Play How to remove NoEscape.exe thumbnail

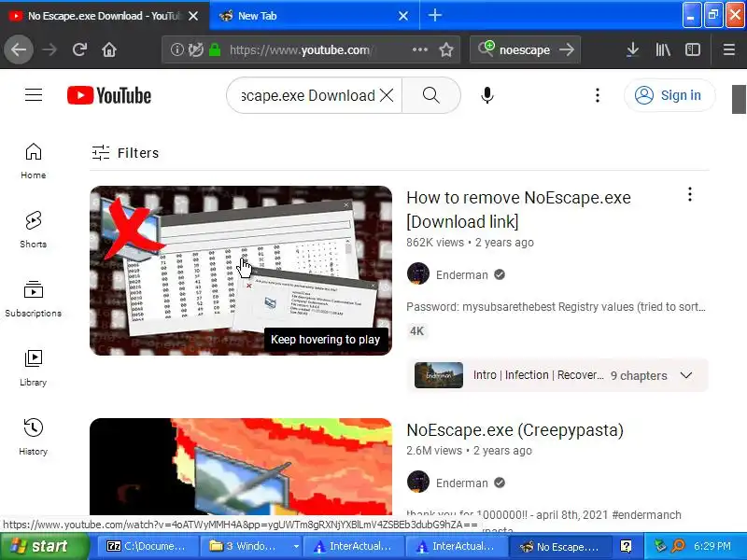tap(241, 271)
